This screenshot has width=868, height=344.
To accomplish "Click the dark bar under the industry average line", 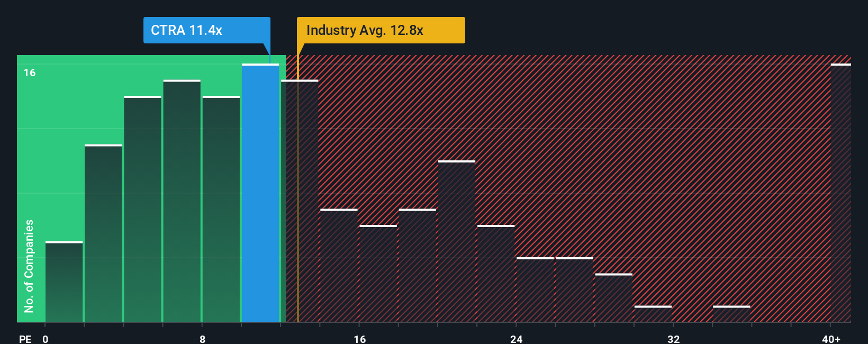I will 300,201.
